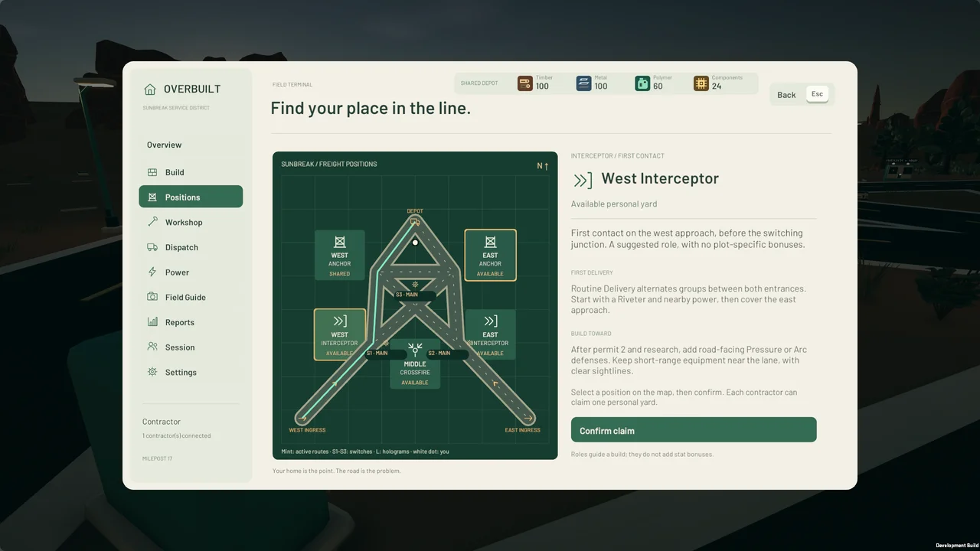Select the East Anchor position card
Image resolution: width=980 pixels, height=551 pixels.
[x=490, y=255]
